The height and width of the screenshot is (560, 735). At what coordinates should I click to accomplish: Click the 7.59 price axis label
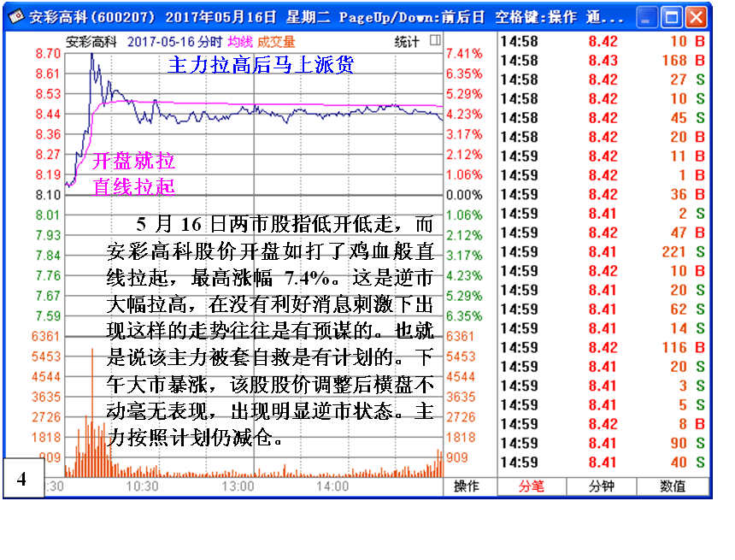48,316
